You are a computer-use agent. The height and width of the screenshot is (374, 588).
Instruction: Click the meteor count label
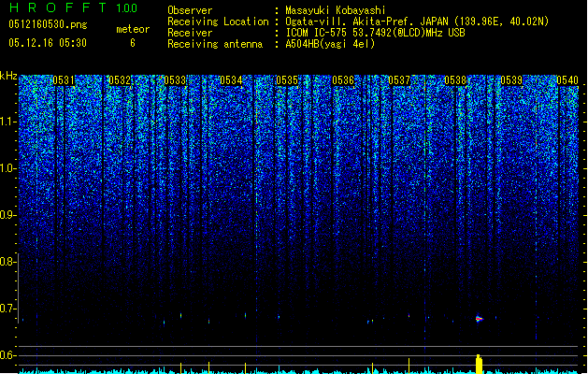(133, 29)
